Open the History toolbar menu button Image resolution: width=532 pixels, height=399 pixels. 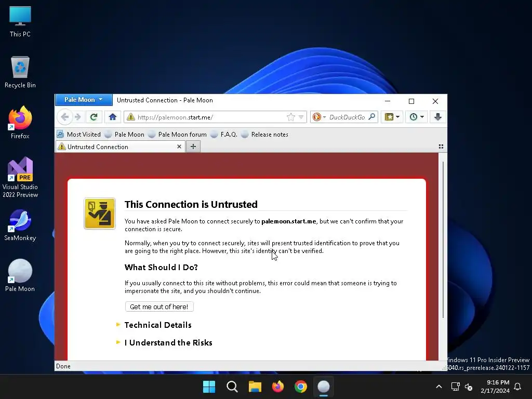tap(416, 117)
